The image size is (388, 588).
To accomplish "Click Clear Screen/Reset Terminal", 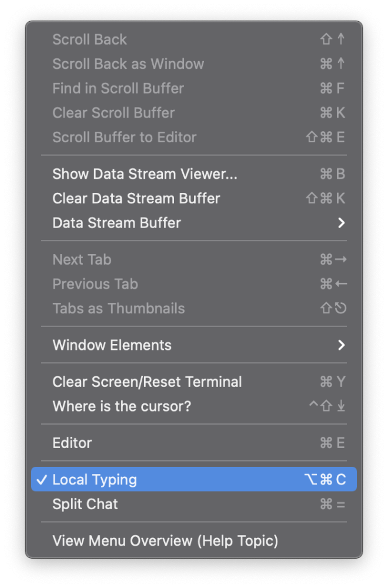I will point(147,382).
